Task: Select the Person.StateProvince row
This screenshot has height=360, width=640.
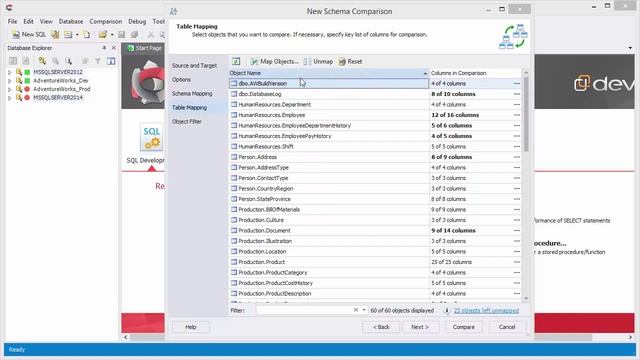Action: pyautogui.click(x=329, y=199)
